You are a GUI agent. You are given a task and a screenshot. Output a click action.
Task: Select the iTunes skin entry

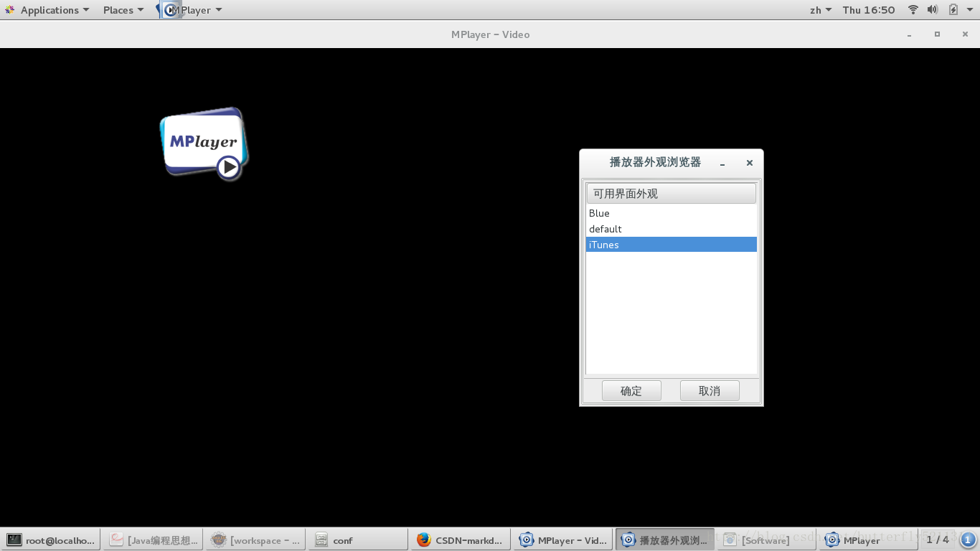click(671, 245)
